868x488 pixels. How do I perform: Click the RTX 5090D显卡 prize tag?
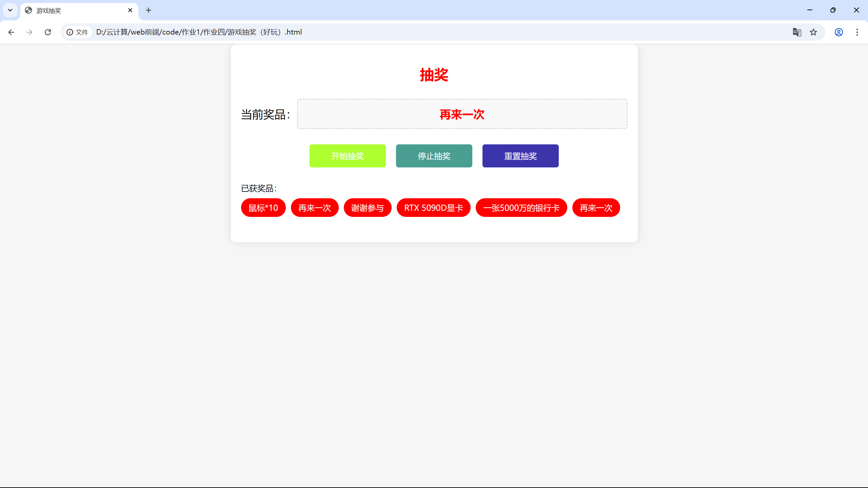click(434, 208)
